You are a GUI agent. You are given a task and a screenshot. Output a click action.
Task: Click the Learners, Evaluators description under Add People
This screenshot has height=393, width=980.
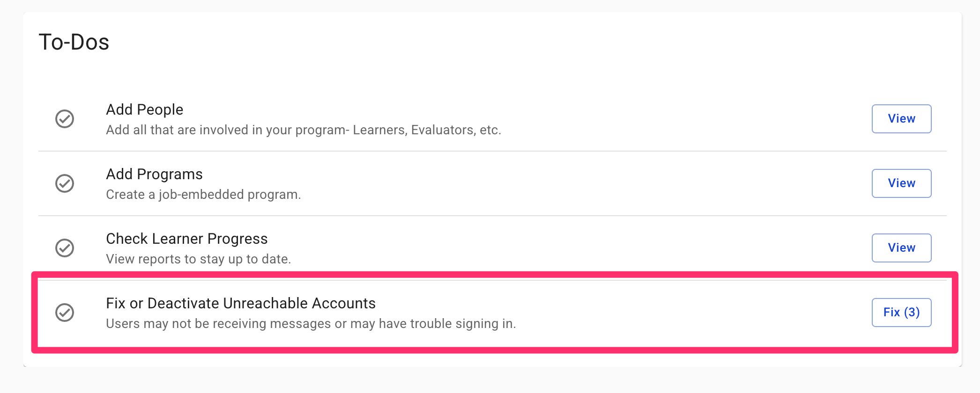point(304,130)
